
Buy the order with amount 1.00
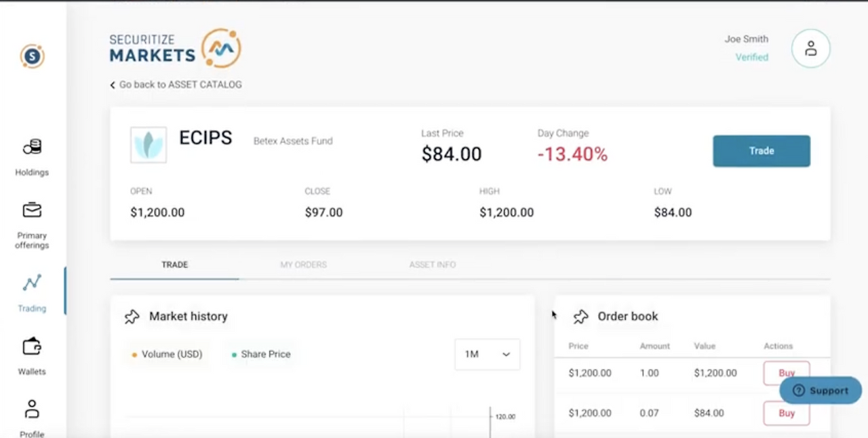click(787, 373)
